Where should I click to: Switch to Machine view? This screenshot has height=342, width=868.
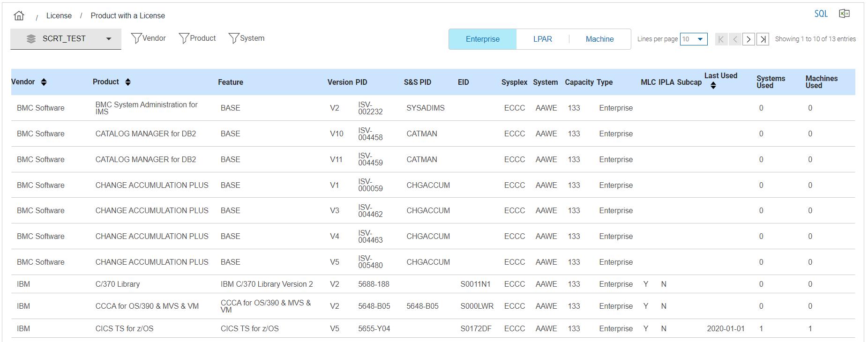(x=599, y=39)
